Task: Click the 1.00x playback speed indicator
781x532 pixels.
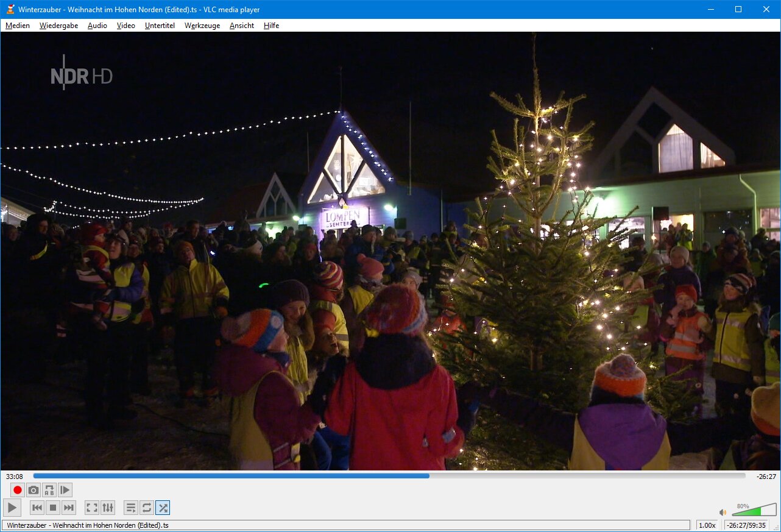Action: 707,525
